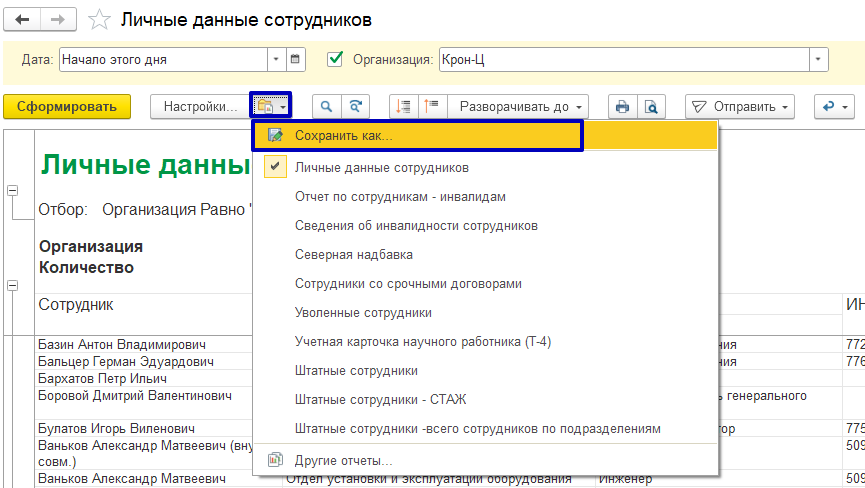Open print preview icon

(x=651, y=106)
